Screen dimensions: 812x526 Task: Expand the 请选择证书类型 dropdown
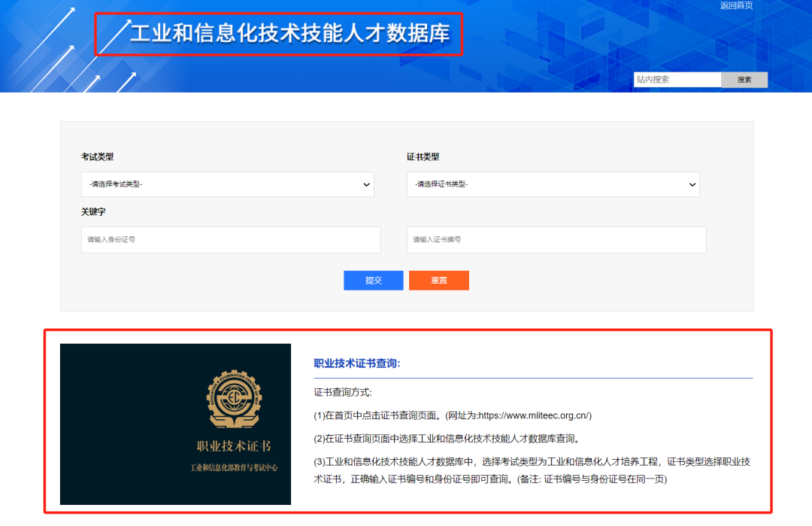(x=553, y=184)
